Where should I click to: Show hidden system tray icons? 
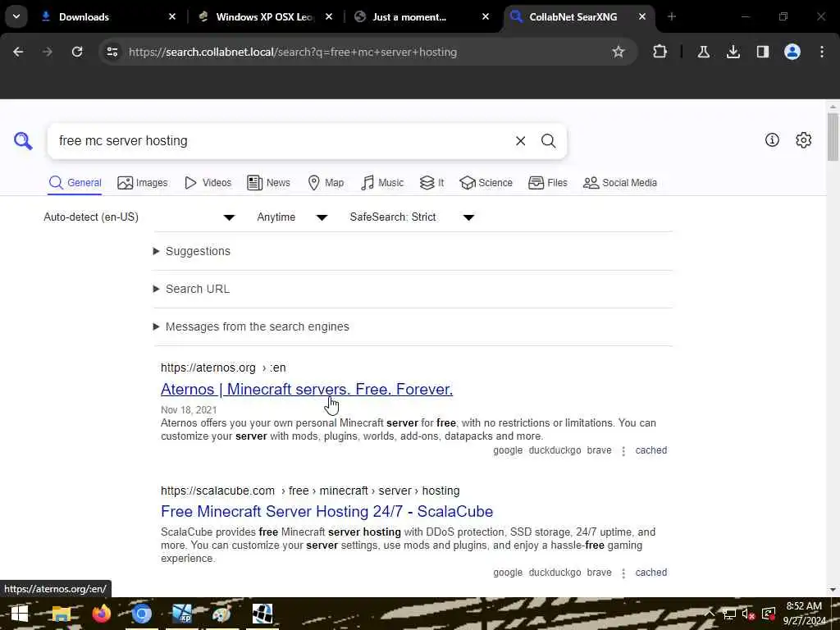[710, 614]
